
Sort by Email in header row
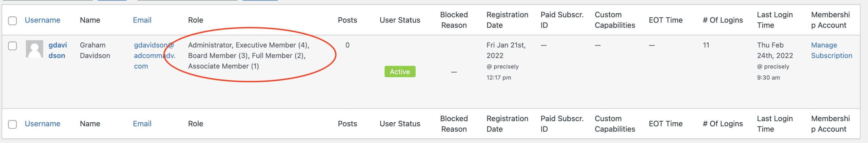click(x=142, y=20)
